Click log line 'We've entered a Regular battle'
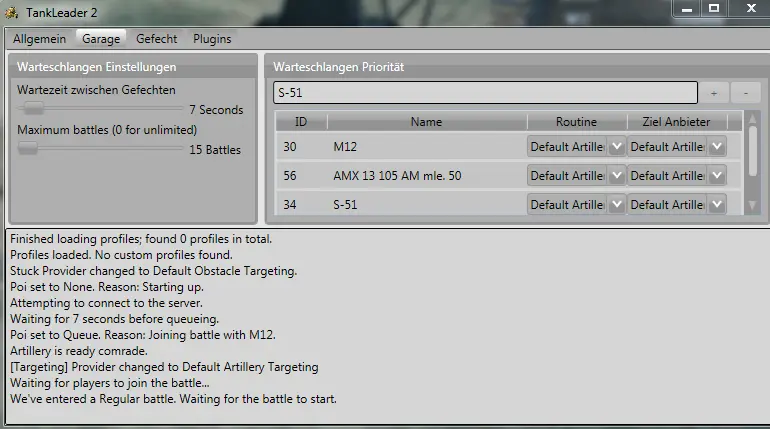The image size is (770, 429). pos(173,399)
